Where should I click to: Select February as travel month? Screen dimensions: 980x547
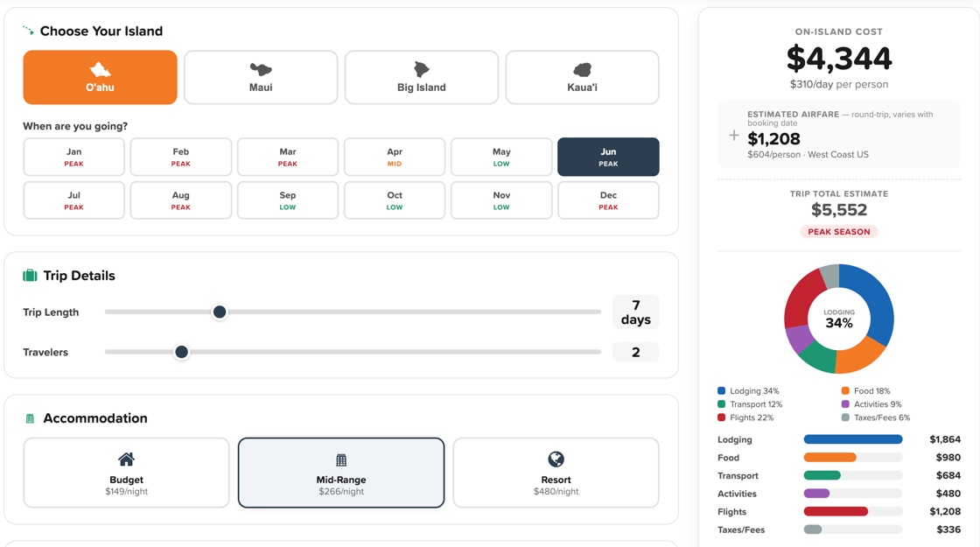coord(180,157)
